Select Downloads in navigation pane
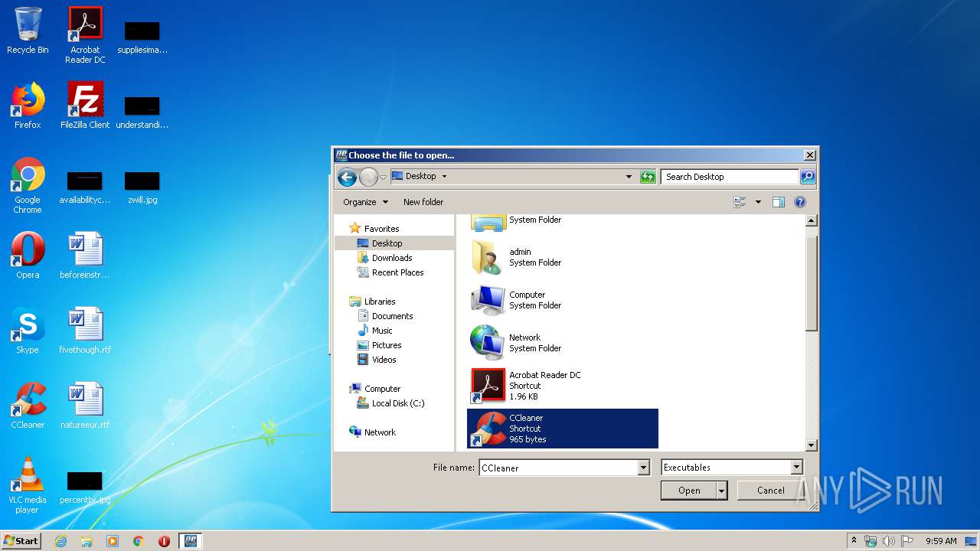Image resolution: width=980 pixels, height=551 pixels. 392,258
